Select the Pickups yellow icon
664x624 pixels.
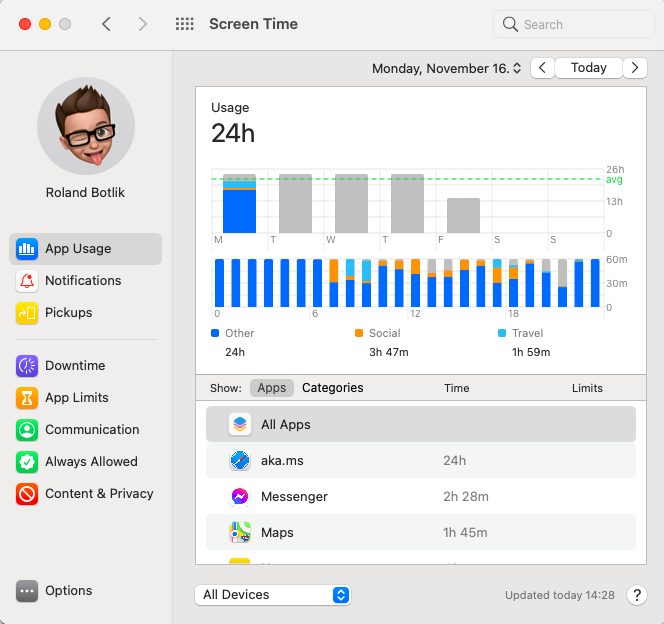pos(27,313)
